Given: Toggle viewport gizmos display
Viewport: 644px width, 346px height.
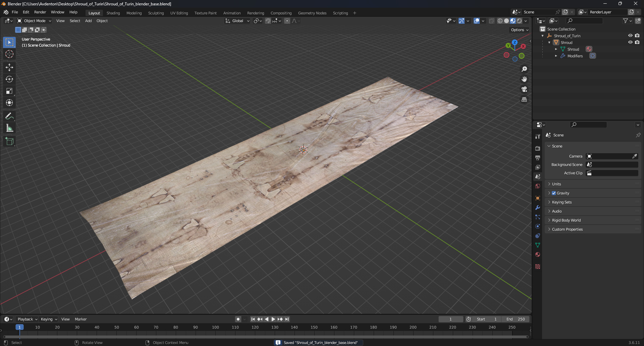Looking at the screenshot, I should 462,21.
